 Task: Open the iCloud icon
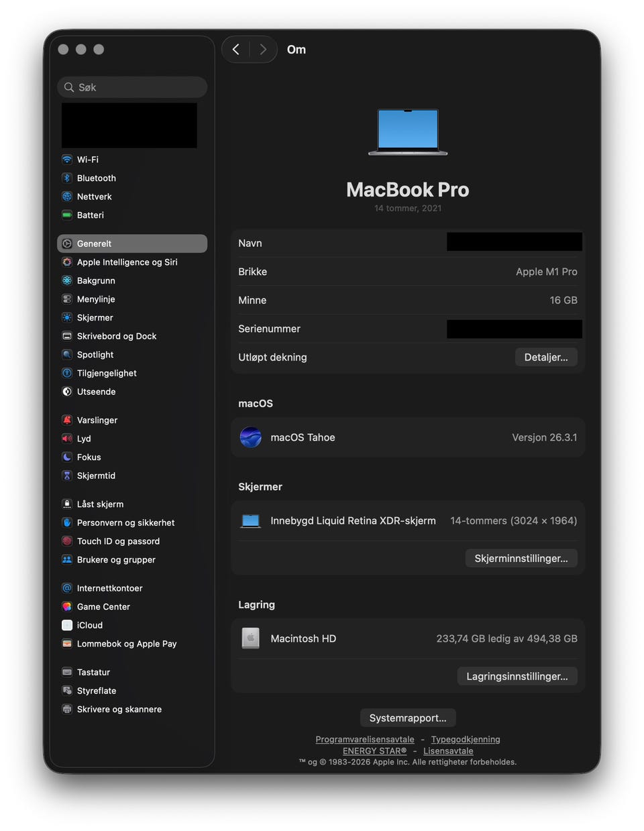pyautogui.click(x=67, y=625)
